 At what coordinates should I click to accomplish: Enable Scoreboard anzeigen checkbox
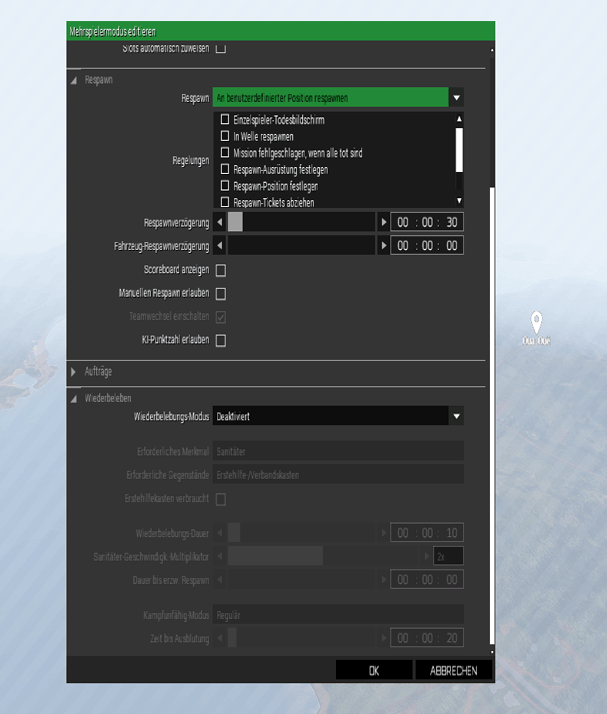tap(221, 270)
